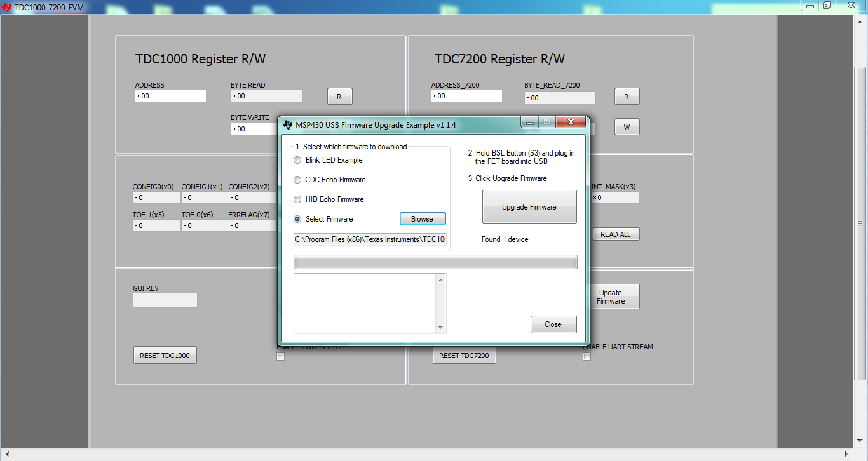Click the '2. Hold BSL Button (S3)' instruction text
The width and height of the screenshot is (868, 461).
coord(522,157)
